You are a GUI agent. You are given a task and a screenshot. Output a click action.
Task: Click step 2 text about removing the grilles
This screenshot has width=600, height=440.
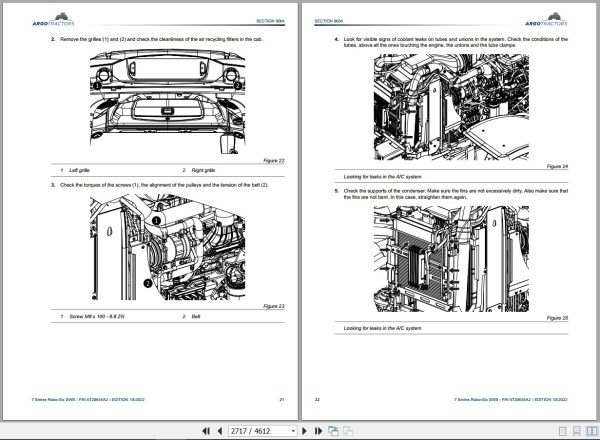[161, 39]
